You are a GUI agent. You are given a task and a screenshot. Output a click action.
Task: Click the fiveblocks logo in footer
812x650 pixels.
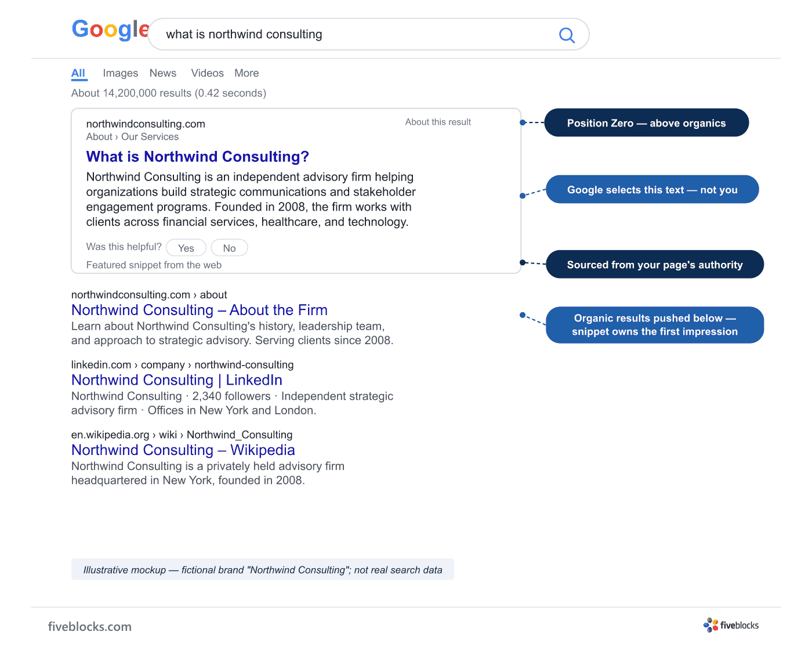coord(731,625)
